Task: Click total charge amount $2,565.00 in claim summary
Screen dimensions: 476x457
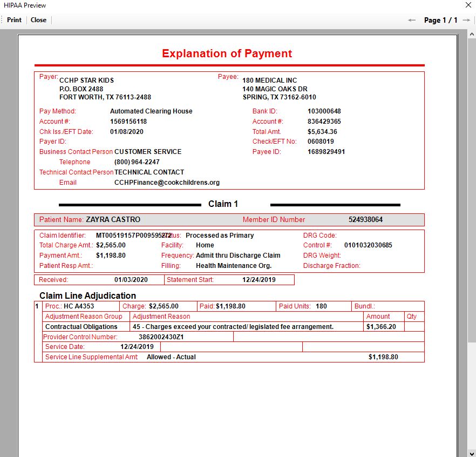Action: (x=111, y=245)
